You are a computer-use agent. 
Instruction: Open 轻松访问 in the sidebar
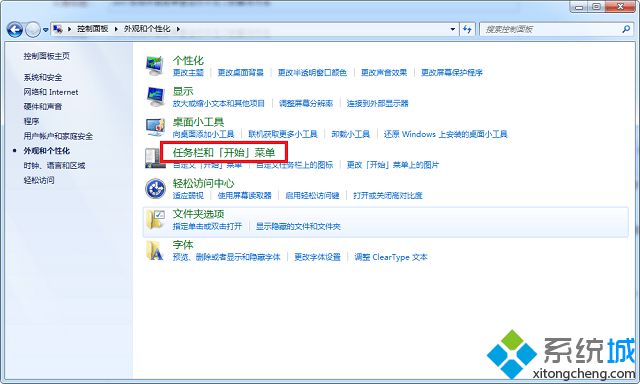39,180
